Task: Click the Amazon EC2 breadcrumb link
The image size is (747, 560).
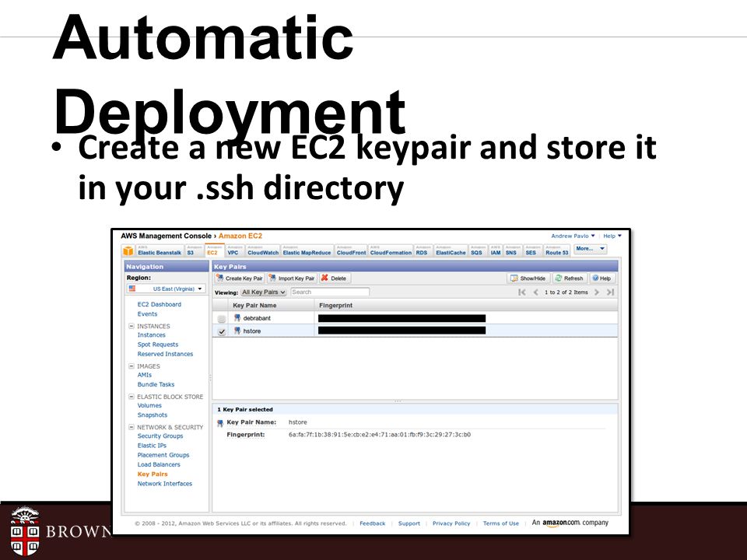Action: tap(240, 236)
